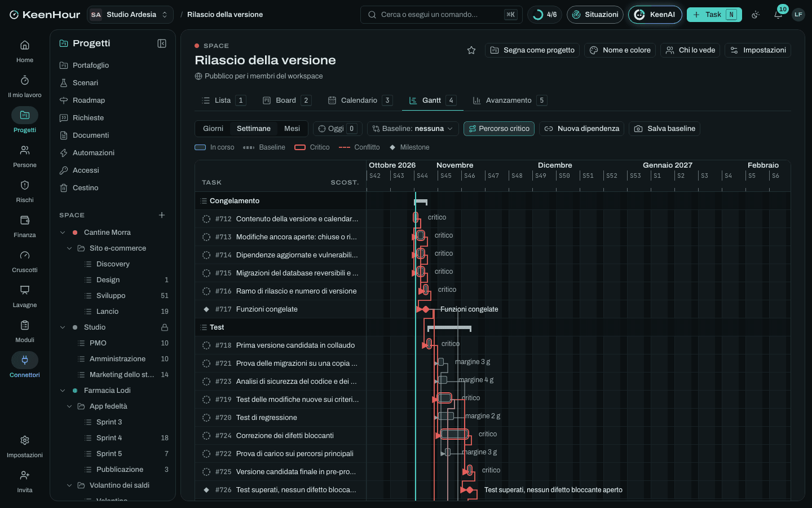
Task: Open the Calendario tab
Action: (360, 100)
